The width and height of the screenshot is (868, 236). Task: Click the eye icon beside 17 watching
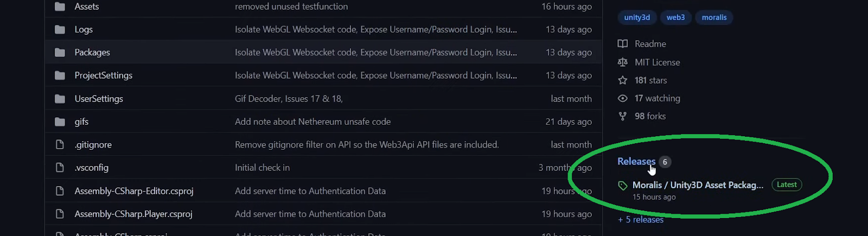pos(623,98)
